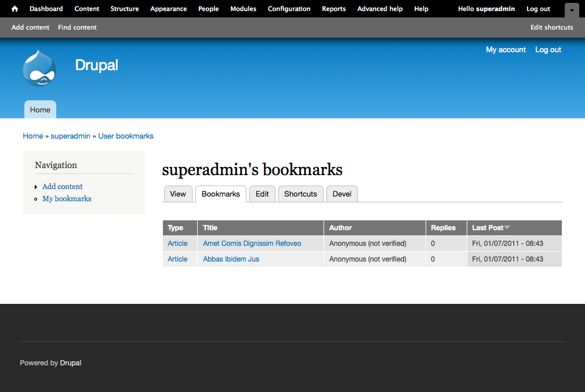Click the home icon in admin toolbar
This screenshot has width=585, height=392.
(14, 9)
